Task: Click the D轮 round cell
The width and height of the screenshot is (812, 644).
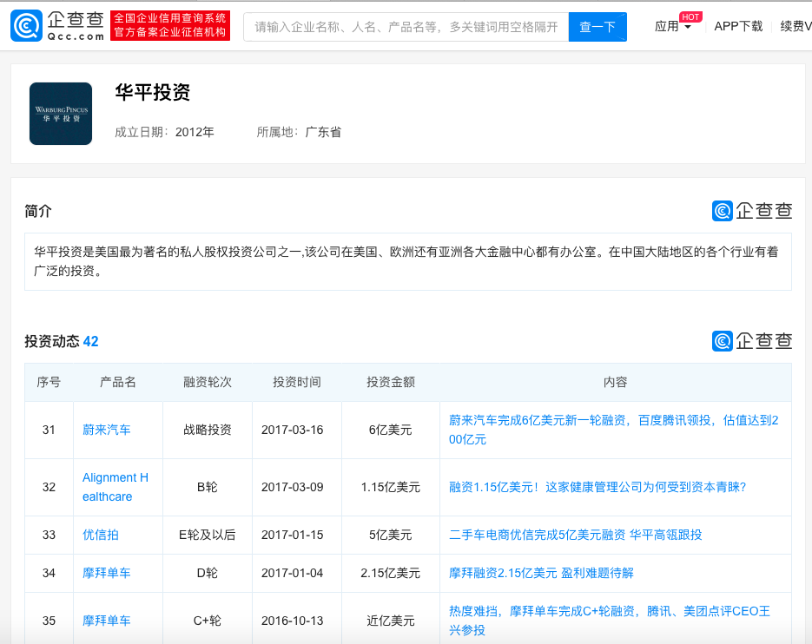Action: click(x=208, y=573)
